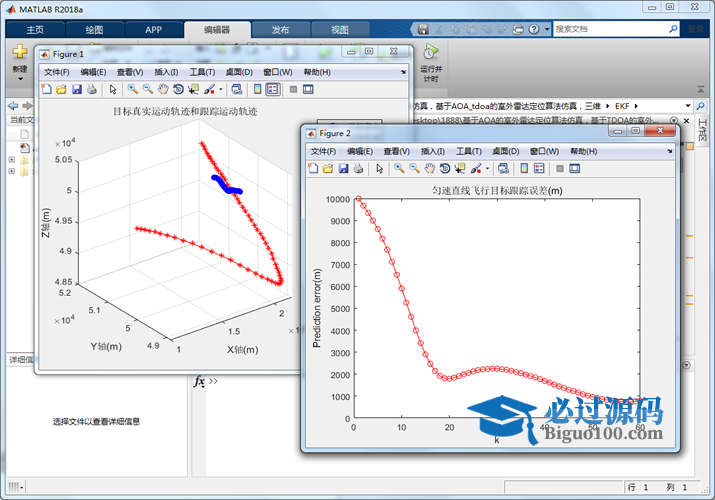Insert Colorbar in Figure 2
The image size is (715, 500).
tap(524, 169)
